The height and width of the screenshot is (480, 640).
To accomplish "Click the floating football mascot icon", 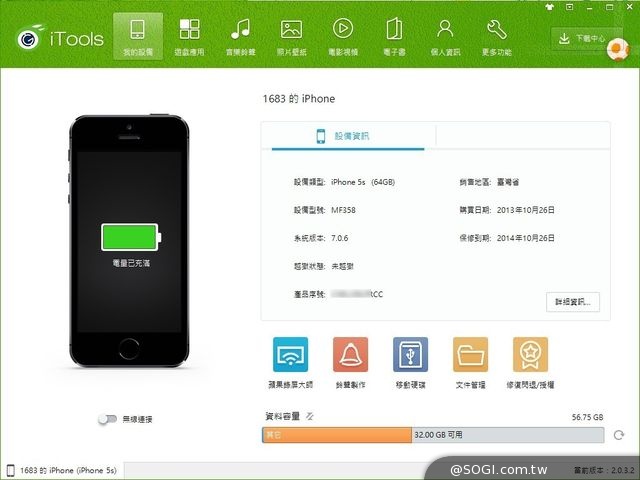I will click(618, 49).
